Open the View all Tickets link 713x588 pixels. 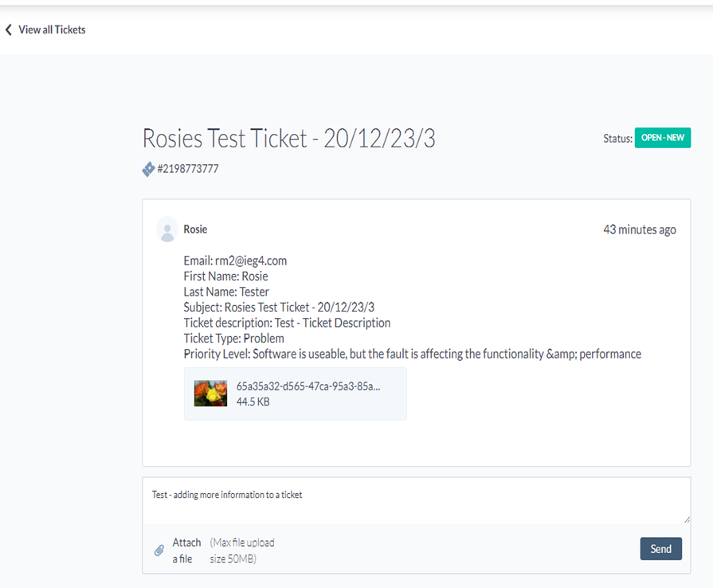click(x=52, y=30)
